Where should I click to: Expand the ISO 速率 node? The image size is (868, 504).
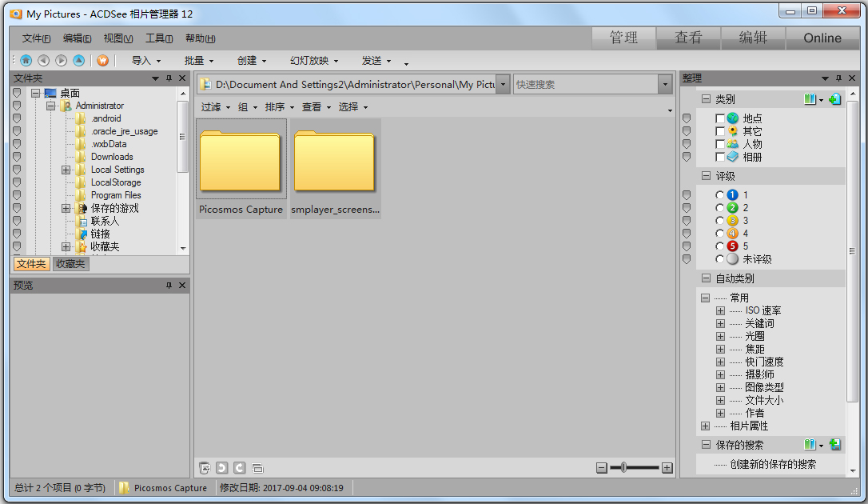pyautogui.click(x=720, y=310)
